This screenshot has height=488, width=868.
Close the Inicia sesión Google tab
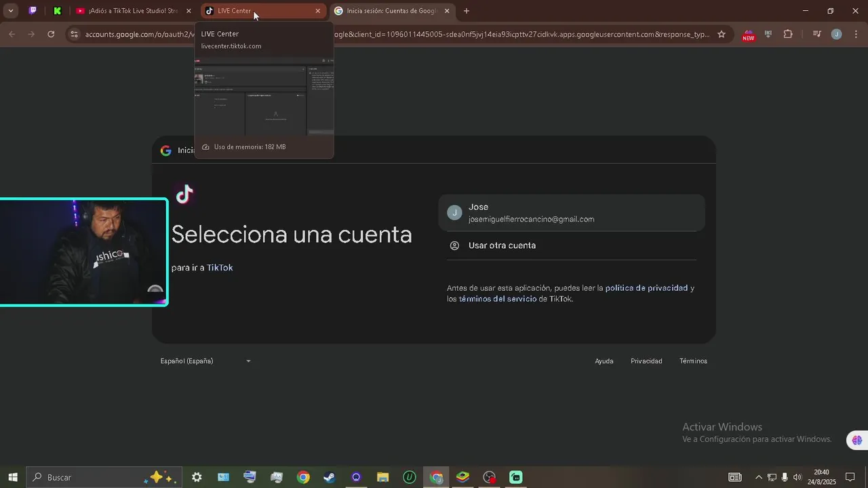pos(447,11)
